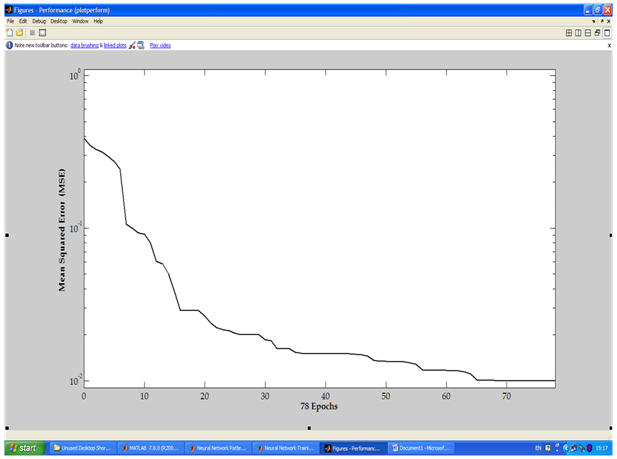Undock the figure using the arrow button

click(601, 20)
